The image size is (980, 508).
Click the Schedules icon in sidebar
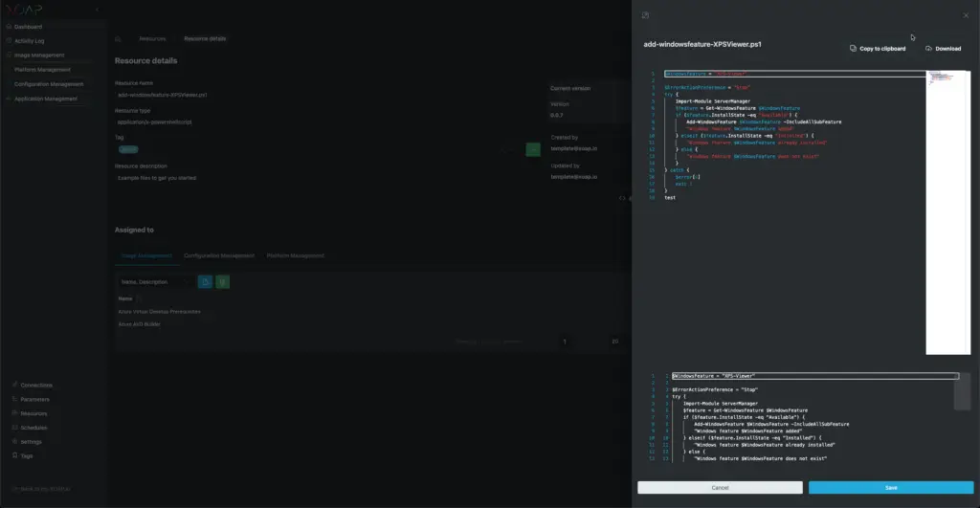tap(15, 428)
